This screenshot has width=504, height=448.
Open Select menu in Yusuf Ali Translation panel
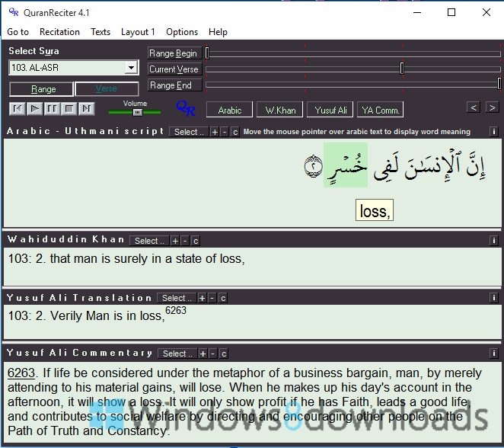(x=177, y=298)
